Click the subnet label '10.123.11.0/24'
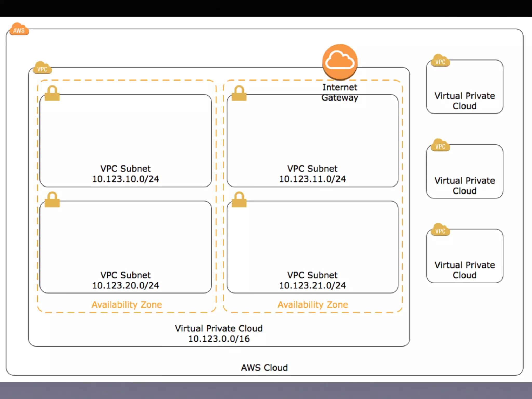The image size is (532, 399). 312,179
